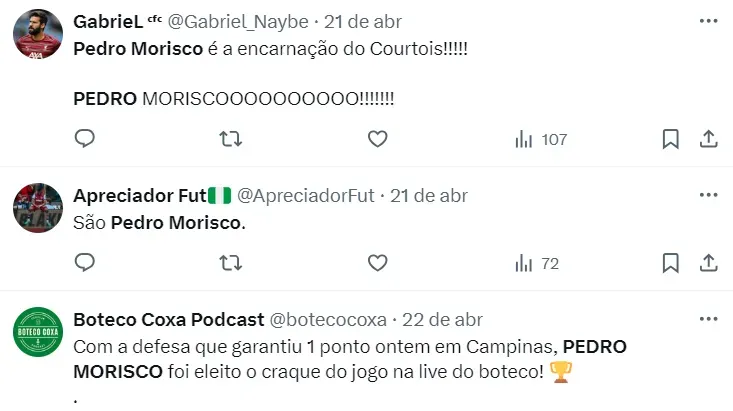Bookmark Apreciador Fut's tweet
Screen dimensions: 733x411
pos(671,263)
